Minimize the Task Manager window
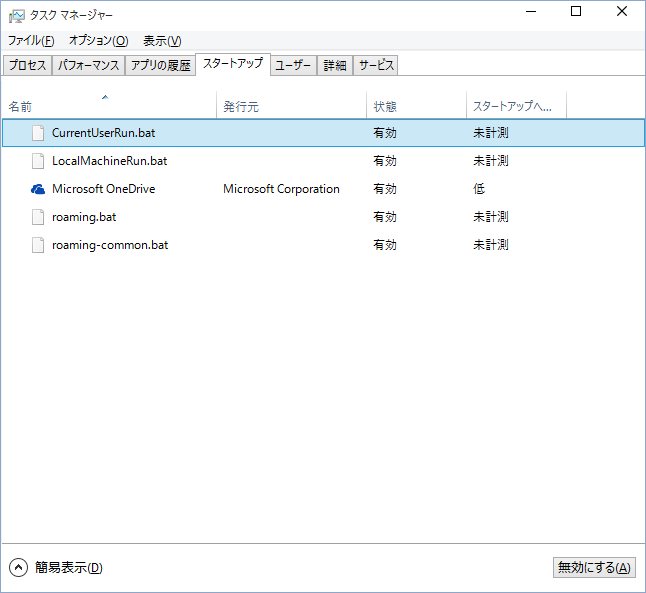Viewport: 646px width, 593px height. 531,12
